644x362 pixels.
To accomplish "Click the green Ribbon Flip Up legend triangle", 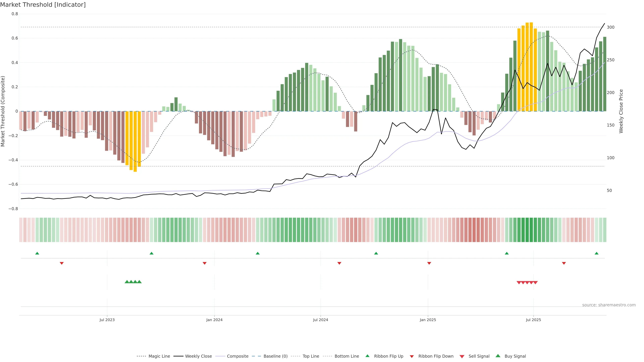I will coord(367,356).
